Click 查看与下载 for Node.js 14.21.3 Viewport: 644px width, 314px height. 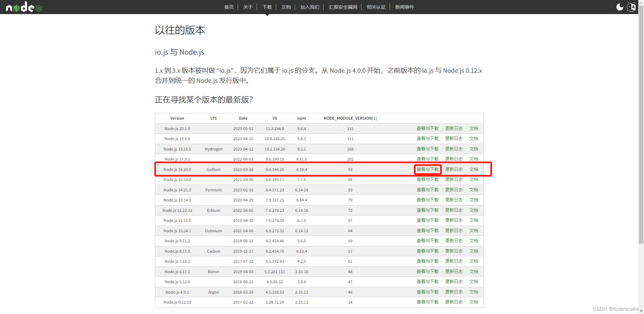coord(428,190)
